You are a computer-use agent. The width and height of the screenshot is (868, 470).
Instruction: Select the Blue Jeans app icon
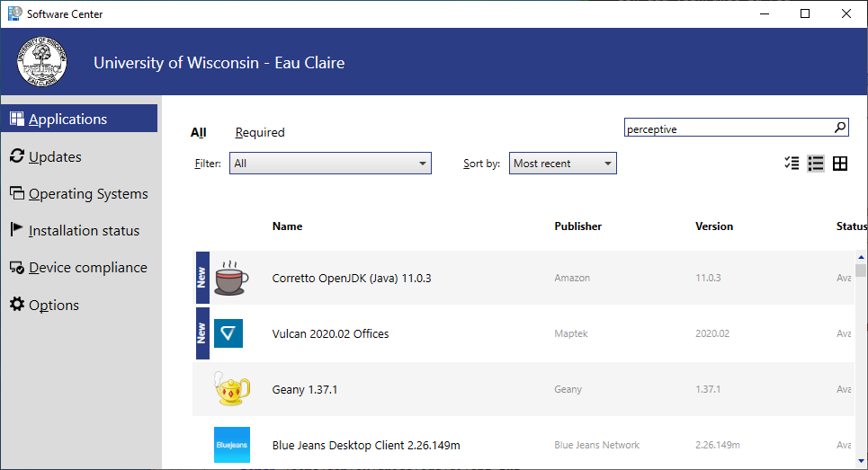pyautogui.click(x=231, y=445)
